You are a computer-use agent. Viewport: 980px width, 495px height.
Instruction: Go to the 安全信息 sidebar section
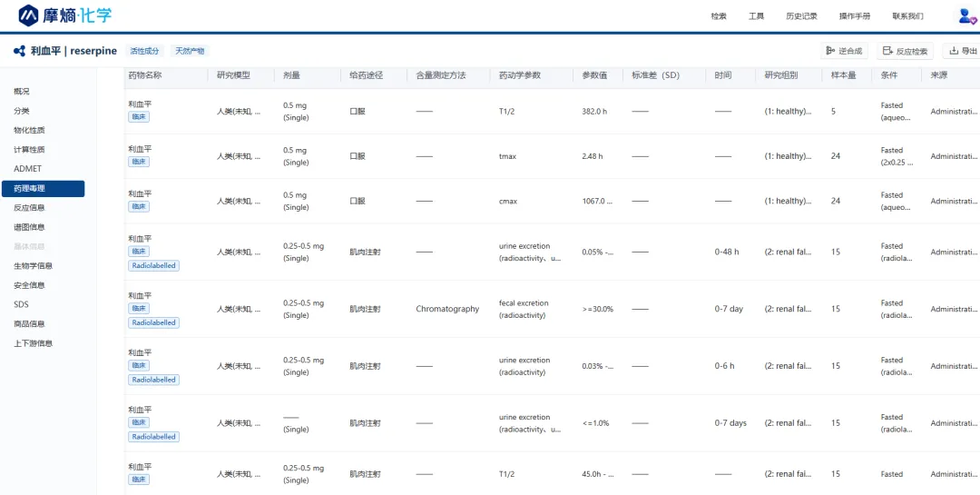pos(29,285)
